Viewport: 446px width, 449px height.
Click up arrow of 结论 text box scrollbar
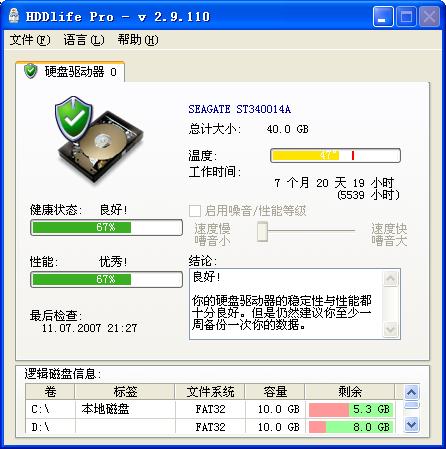[x=390, y=279]
